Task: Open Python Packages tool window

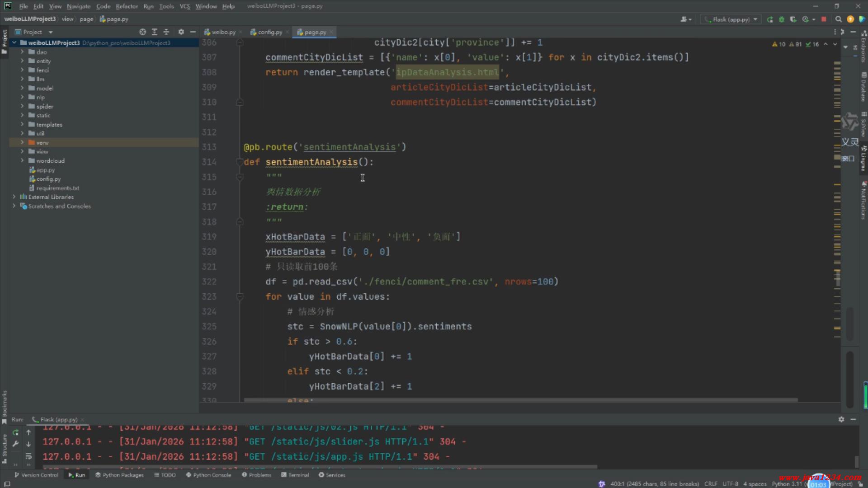Action: (x=119, y=475)
